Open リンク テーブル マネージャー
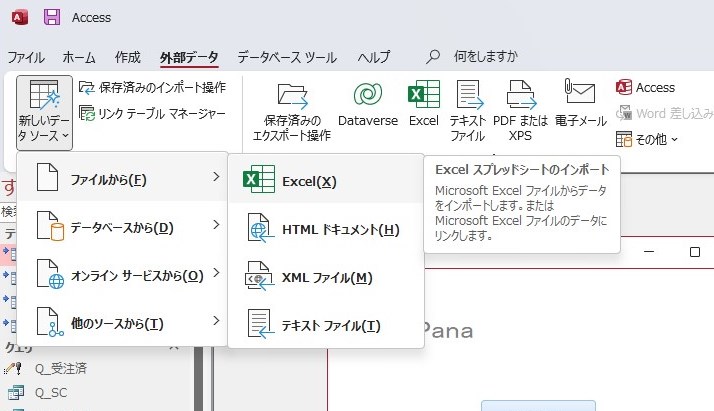This screenshot has width=714, height=411. [x=152, y=113]
